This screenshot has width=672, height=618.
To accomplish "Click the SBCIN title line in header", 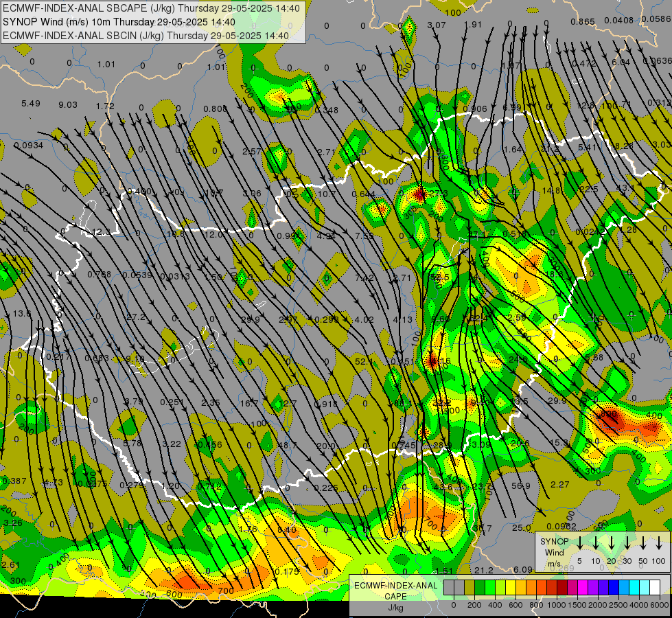I will click(146, 36).
